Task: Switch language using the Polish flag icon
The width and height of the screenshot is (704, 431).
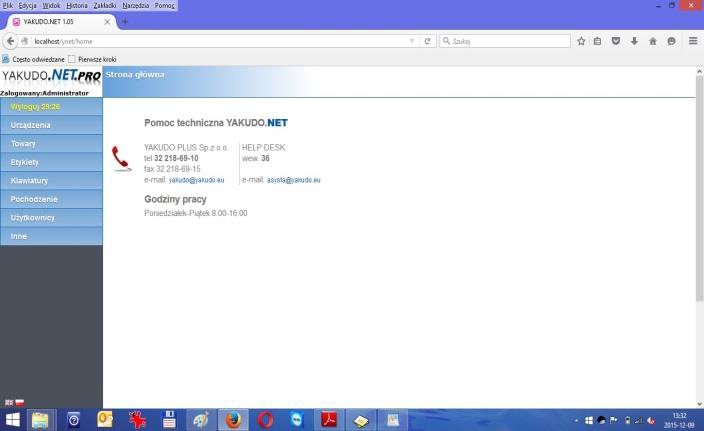Action: pyautogui.click(x=19, y=402)
